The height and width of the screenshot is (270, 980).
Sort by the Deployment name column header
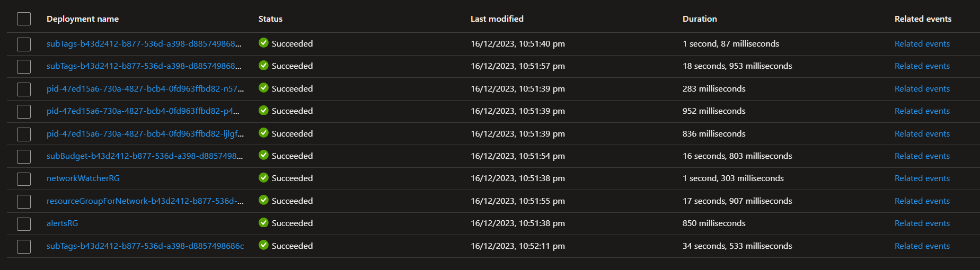point(83,19)
